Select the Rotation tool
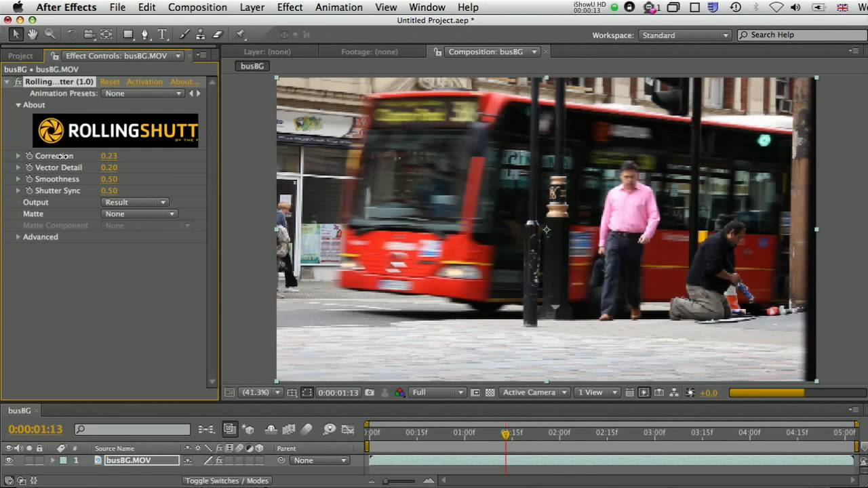The height and width of the screenshot is (488, 868). 73,34
